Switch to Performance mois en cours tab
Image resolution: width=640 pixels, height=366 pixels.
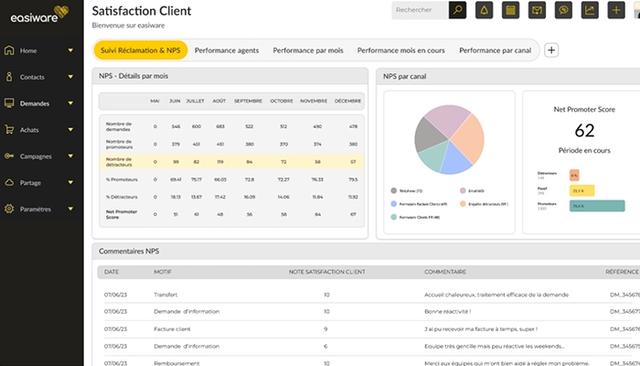coord(401,50)
